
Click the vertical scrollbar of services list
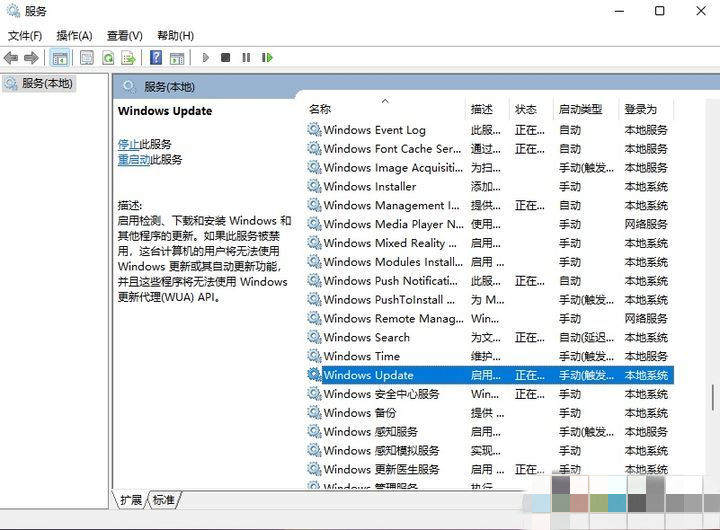pos(712,300)
